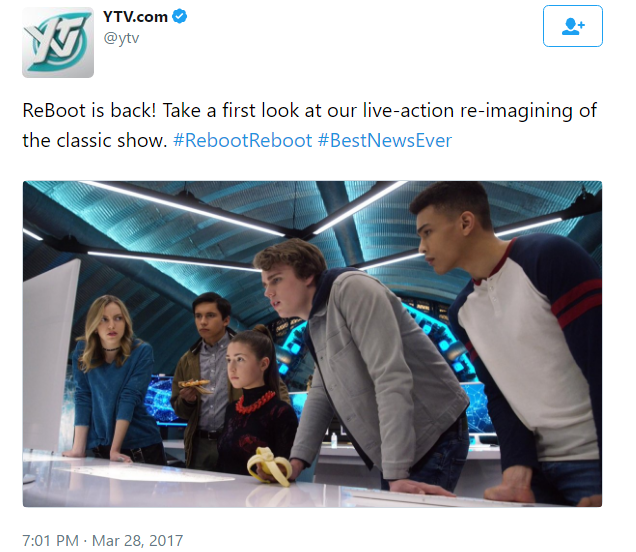This screenshot has width=636, height=552.
Task: Click the white monitor in the photo
Action: 51,357
